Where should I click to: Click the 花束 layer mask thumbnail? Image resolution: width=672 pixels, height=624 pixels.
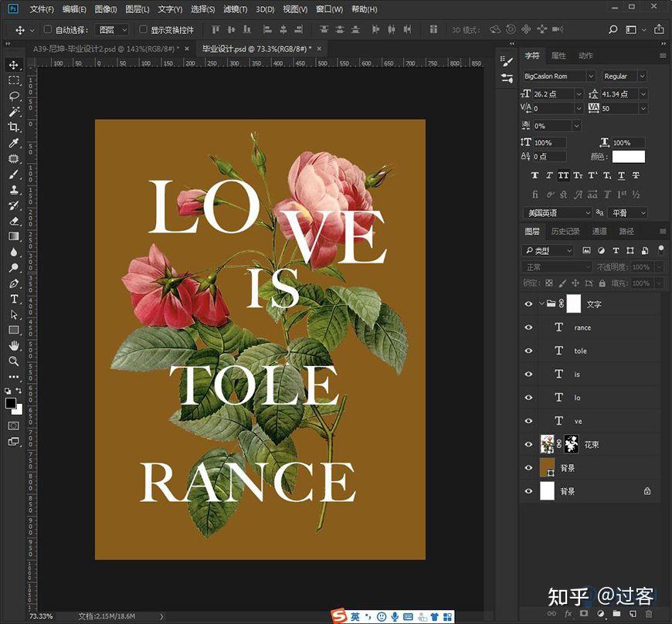(x=572, y=444)
